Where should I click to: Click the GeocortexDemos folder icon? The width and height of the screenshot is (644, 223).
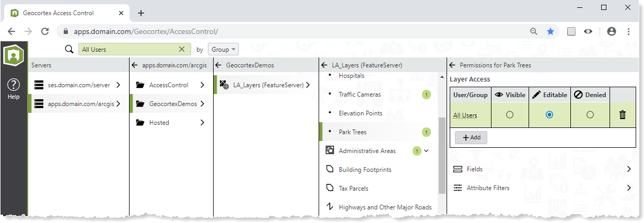[x=140, y=104]
